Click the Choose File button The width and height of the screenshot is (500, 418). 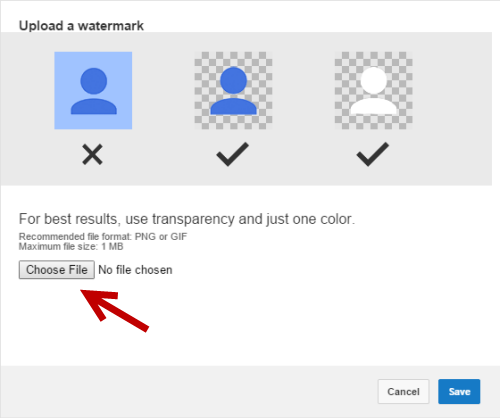57,270
